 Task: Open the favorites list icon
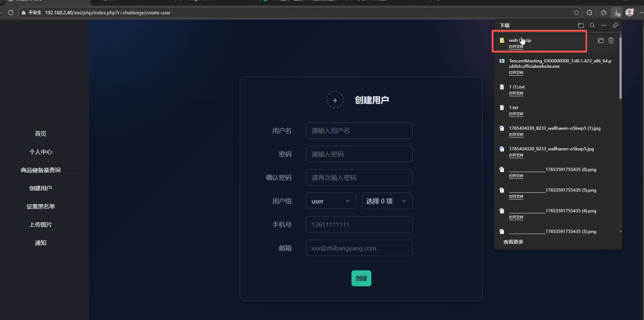click(x=604, y=13)
